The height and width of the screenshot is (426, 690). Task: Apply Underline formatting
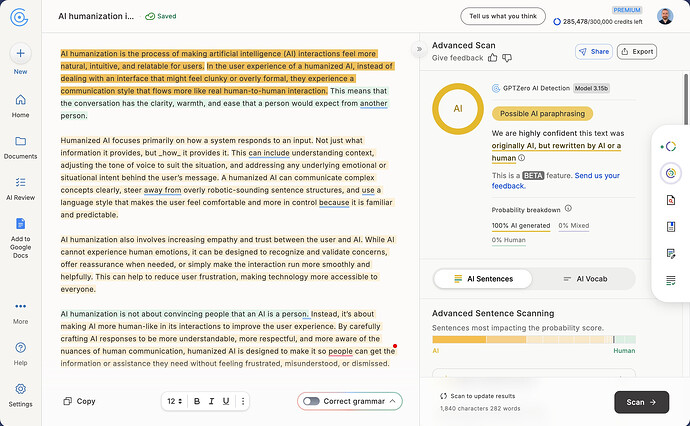click(x=226, y=401)
